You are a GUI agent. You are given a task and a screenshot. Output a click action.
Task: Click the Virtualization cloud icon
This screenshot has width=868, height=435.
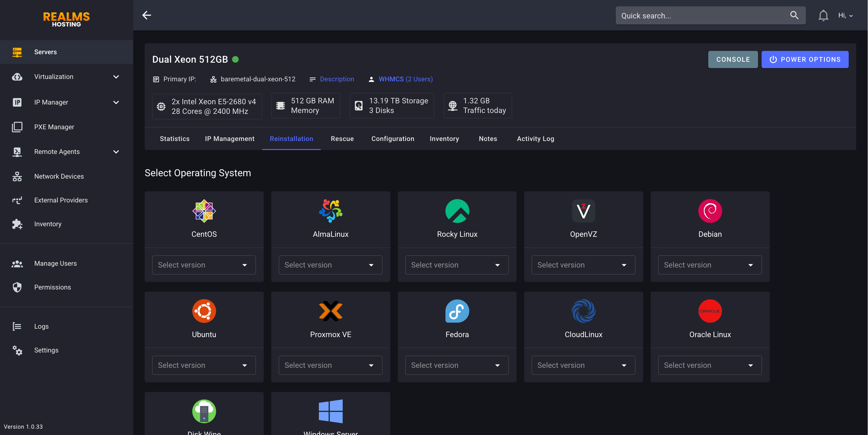click(17, 77)
